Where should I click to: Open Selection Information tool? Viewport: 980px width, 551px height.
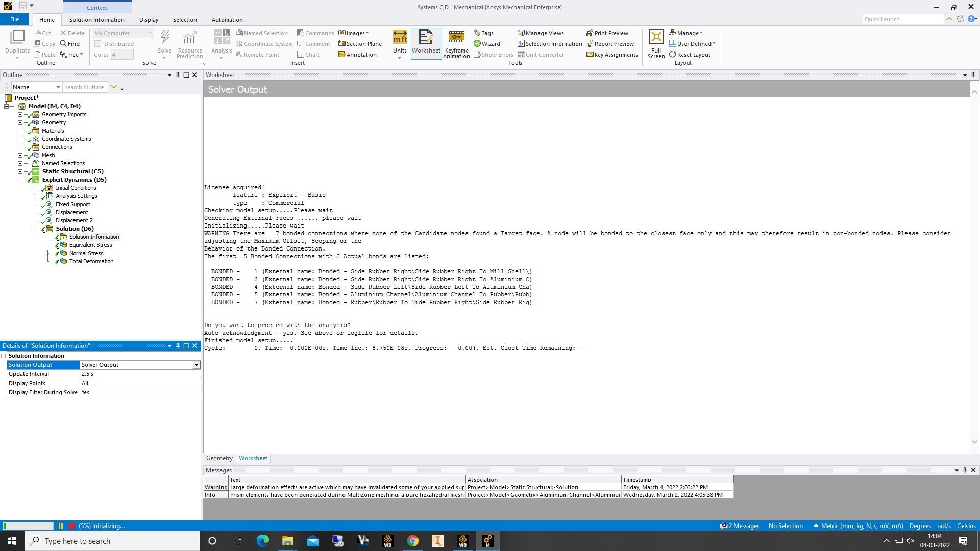coord(550,44)
